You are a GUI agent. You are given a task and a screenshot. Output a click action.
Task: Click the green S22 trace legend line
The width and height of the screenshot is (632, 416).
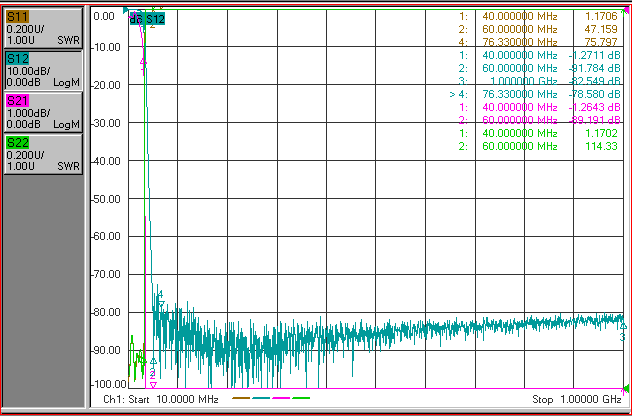301,398
